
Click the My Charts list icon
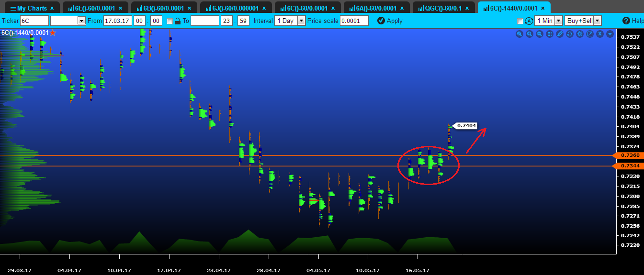point(13,8)
